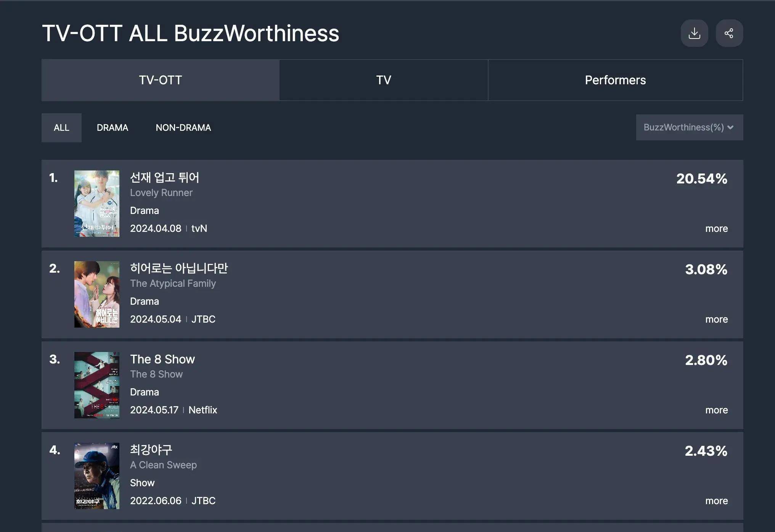Open the 히어로는 아닙니다만 title

pos(179,268)
